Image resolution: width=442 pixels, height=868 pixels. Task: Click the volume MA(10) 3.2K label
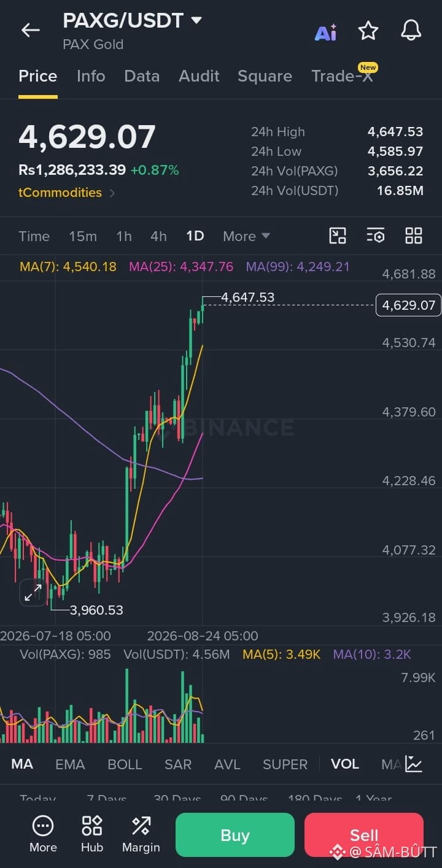pyautogui.click(x=372, y=655)
